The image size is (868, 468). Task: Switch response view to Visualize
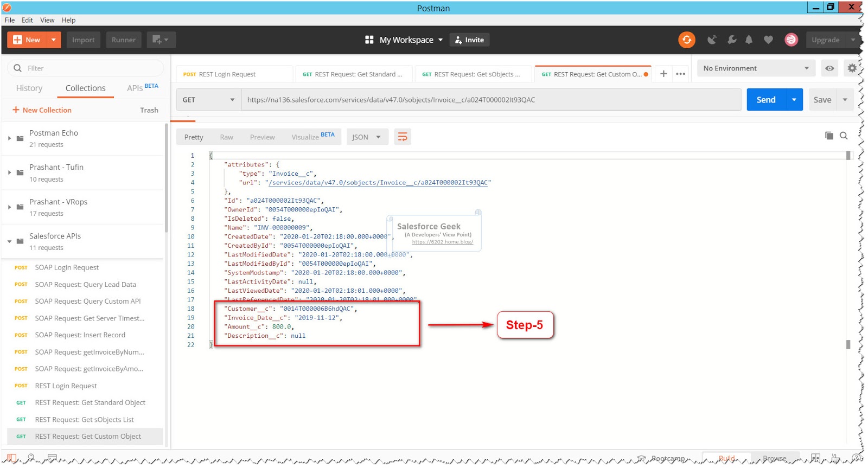click(313, 137)
